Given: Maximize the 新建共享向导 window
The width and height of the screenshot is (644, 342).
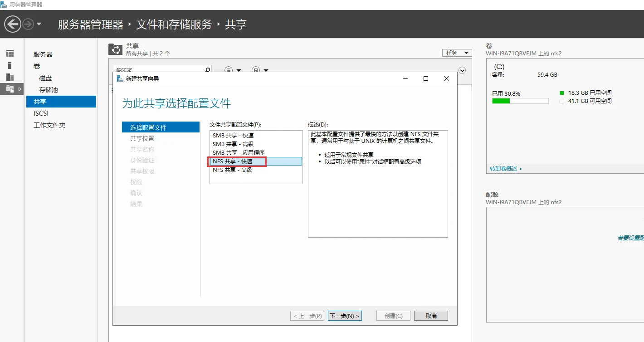Looking at the screenshot, I should pyautogui.click(x=426, y=78).
